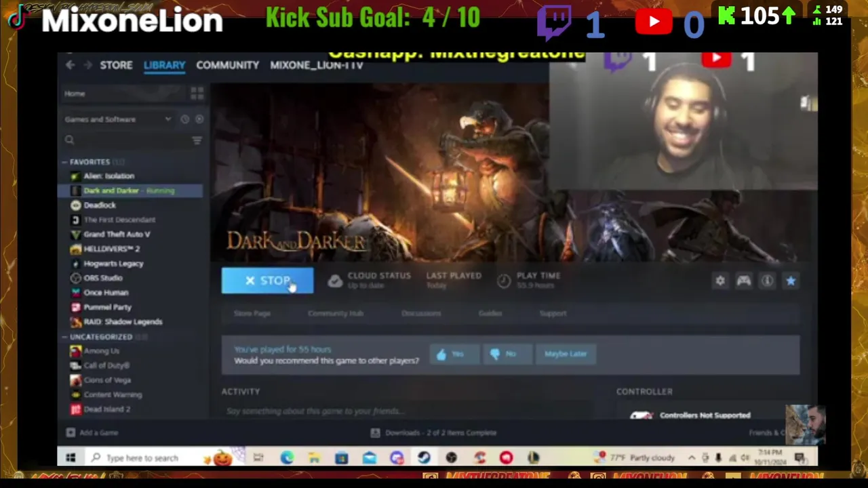Open the Support link
This screenshot has width=868, height=488.
coord(553,313)
